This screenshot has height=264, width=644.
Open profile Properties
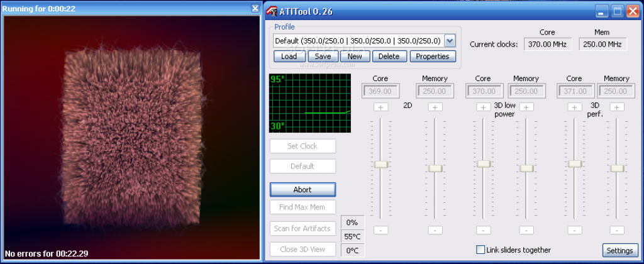[x=433, y=57]
